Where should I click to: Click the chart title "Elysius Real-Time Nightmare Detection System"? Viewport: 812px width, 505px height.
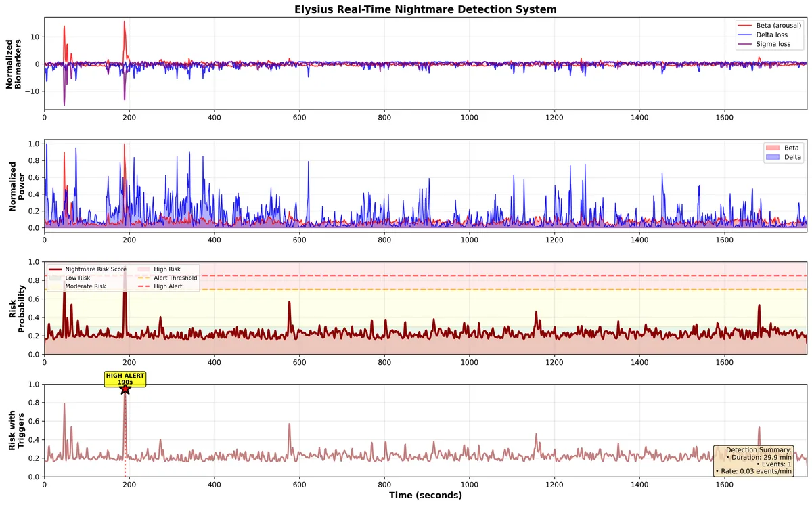(x=426, y=9)
